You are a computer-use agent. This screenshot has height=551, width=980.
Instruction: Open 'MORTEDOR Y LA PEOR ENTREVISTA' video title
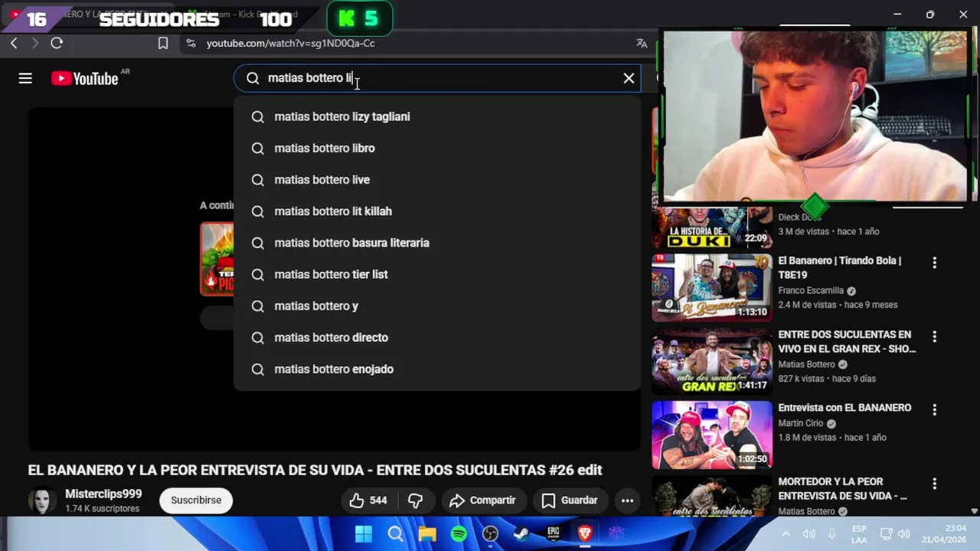(842, 488)
